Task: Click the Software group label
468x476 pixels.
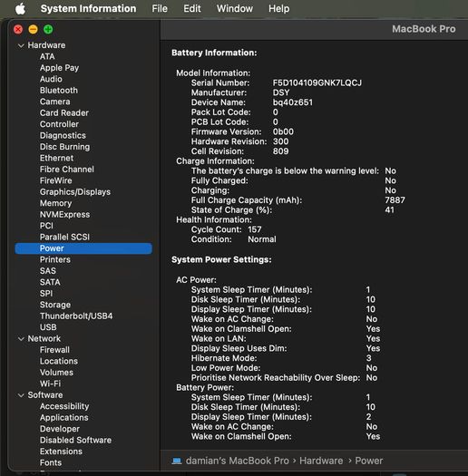Action: point(45,395)
